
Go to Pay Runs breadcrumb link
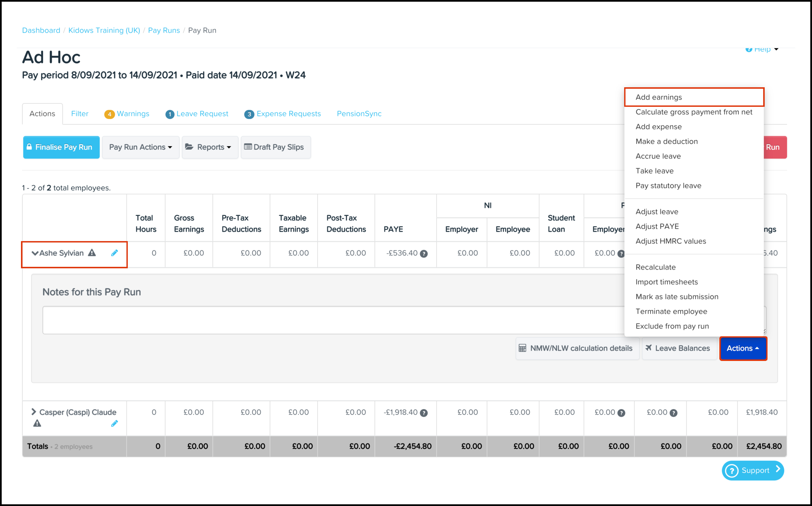[163, 30]
